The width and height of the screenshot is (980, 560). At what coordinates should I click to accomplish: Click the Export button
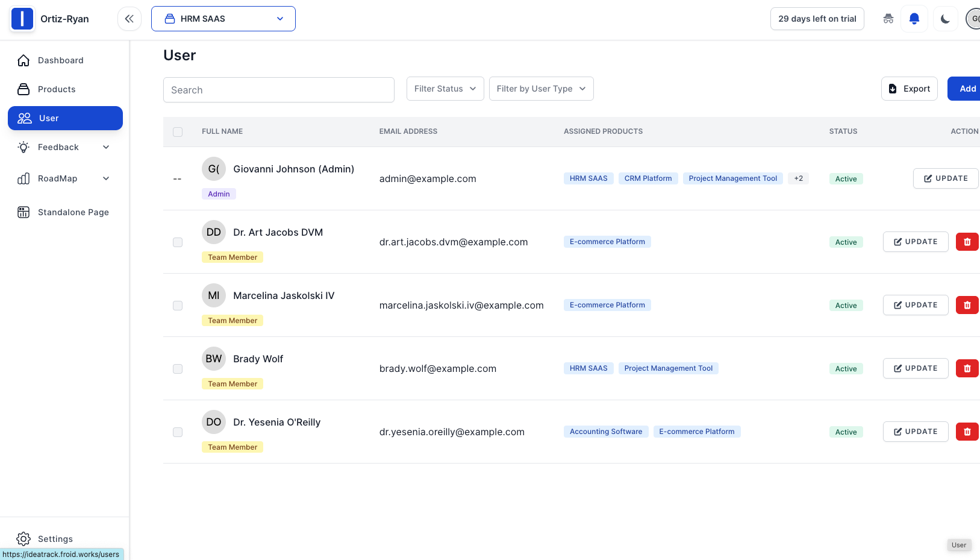[x=909, y=89]
